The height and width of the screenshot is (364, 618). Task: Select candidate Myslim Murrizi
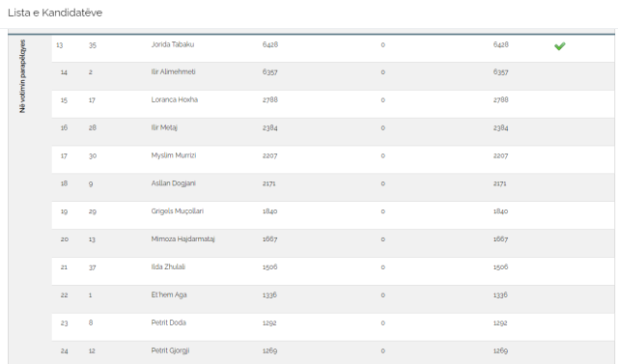(174, 155)
